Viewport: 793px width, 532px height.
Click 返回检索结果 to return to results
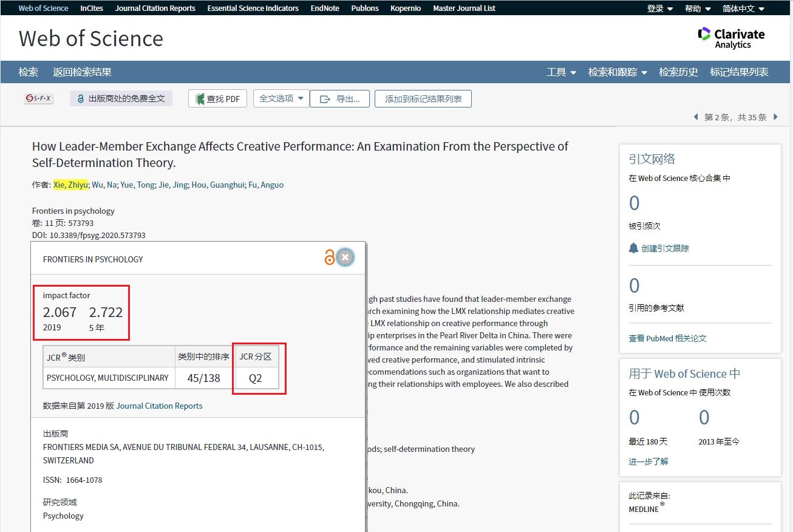[82, 72]
